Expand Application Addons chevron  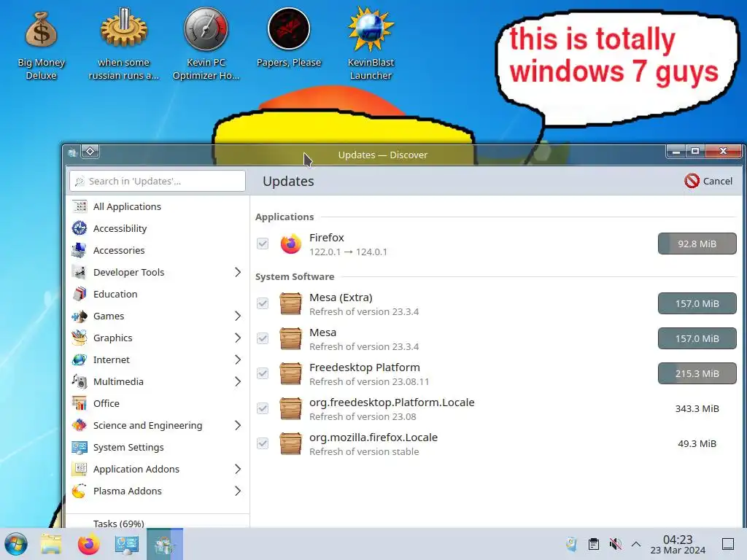coord(238,470)
